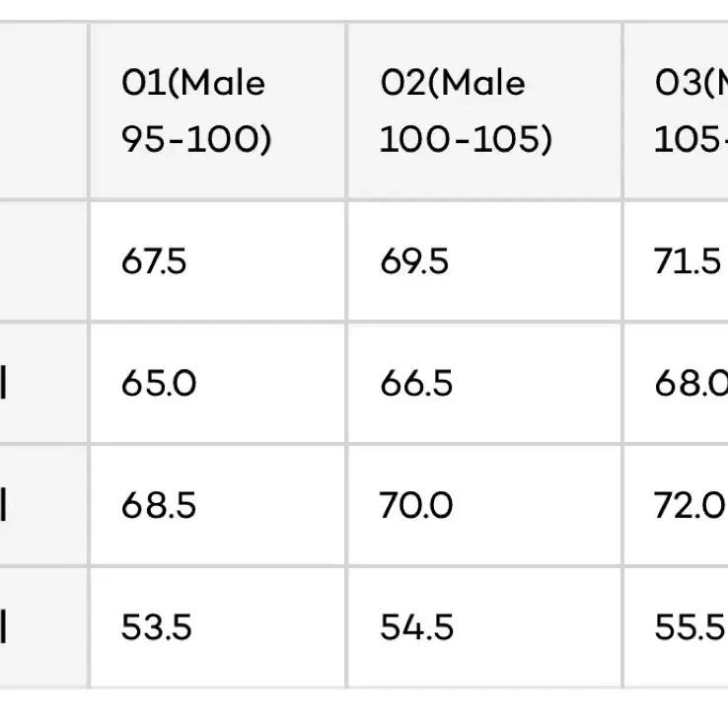Click the 66.5 table cell
The height and width of the screenshot is (728, 728).
click(x=484, y=384)
